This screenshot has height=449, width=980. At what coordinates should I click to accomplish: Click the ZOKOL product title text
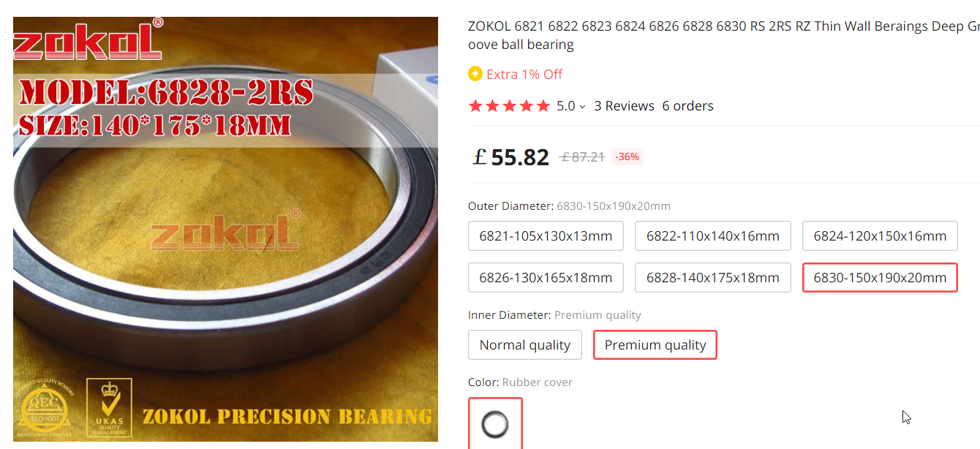(723, 35)
